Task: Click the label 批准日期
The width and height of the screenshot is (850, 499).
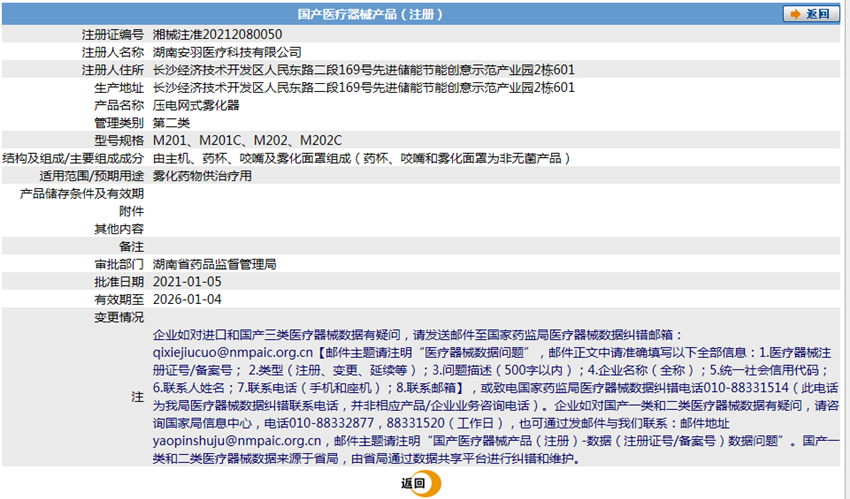Action: (119, 282)
